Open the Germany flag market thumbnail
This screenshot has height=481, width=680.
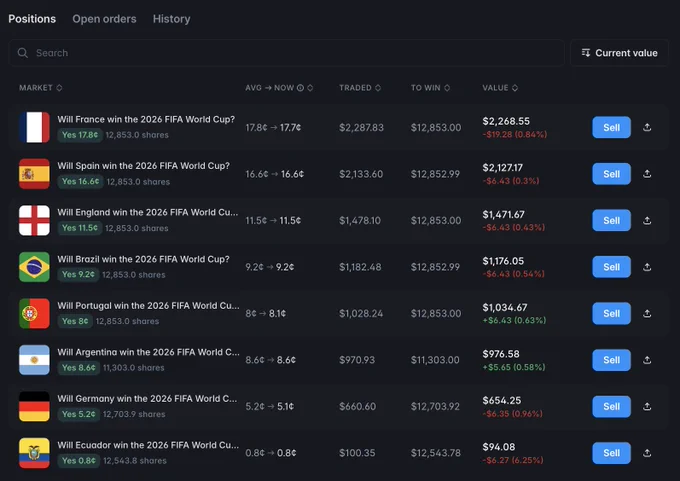pyautogui.click(x=34, y=406)
